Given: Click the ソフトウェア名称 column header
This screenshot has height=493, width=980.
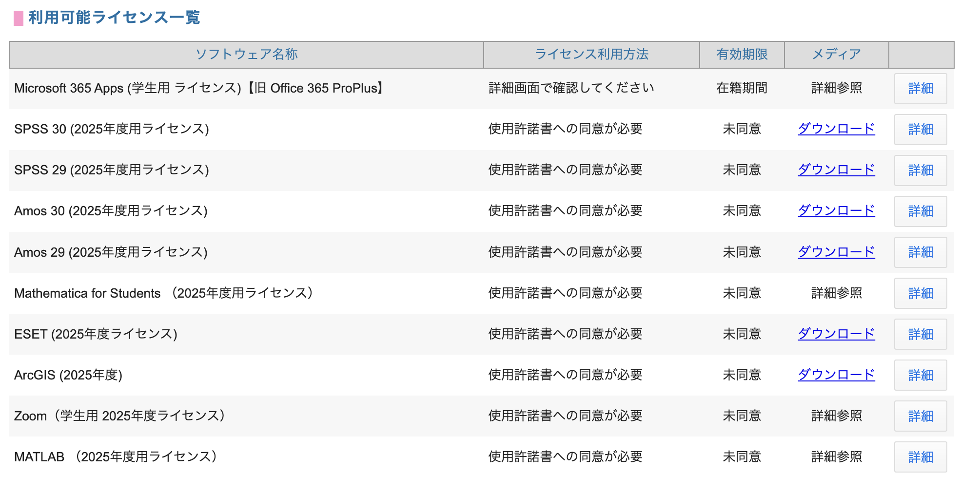Looking at the screenshot, I should 246,54.
